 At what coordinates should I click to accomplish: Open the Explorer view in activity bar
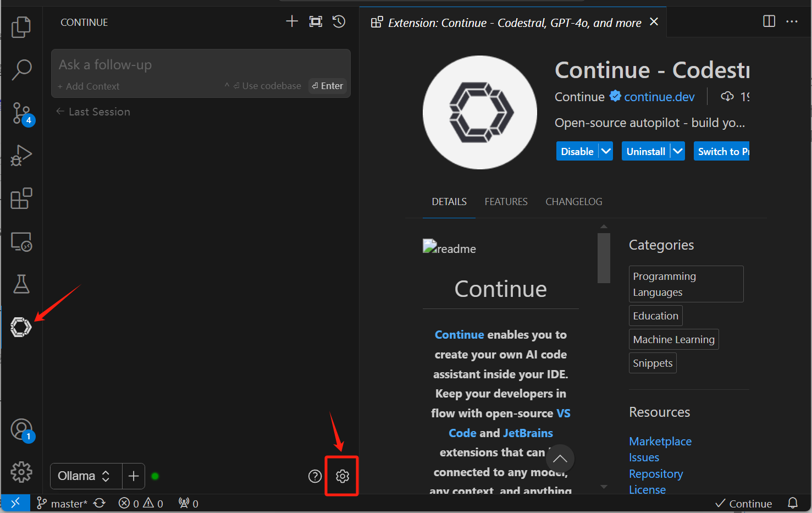pyautogui.click(x=21, y=26)
